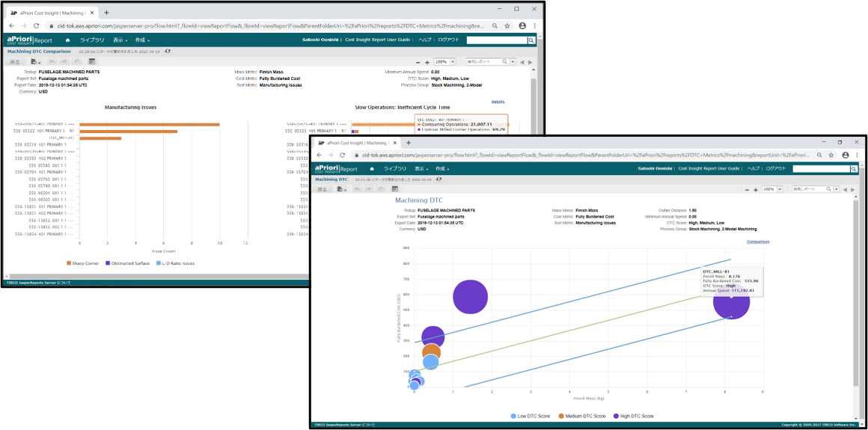Screen dimensions: 868x430
Task: Click the search magnifier icon in front navbar
Action: click(x=854, y=169)
